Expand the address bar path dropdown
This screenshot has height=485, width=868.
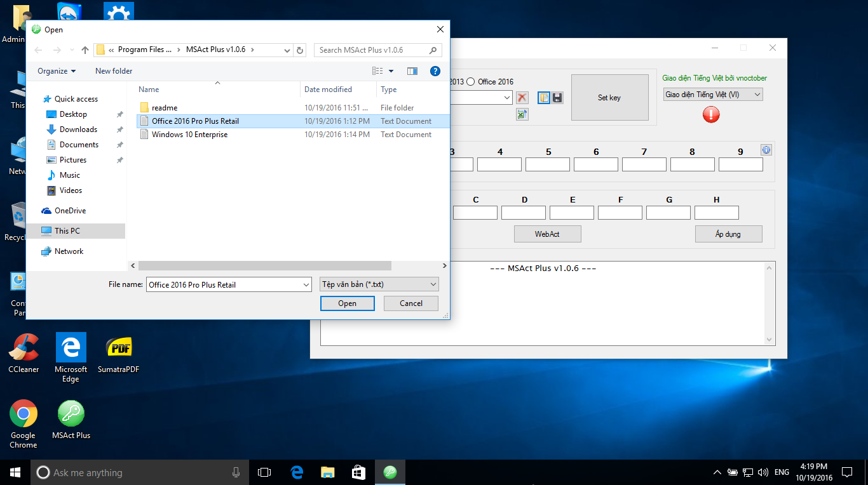287,50
